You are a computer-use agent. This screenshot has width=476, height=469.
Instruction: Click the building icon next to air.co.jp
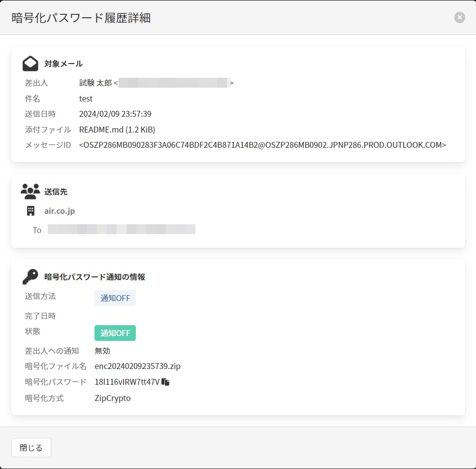(31, 211)
